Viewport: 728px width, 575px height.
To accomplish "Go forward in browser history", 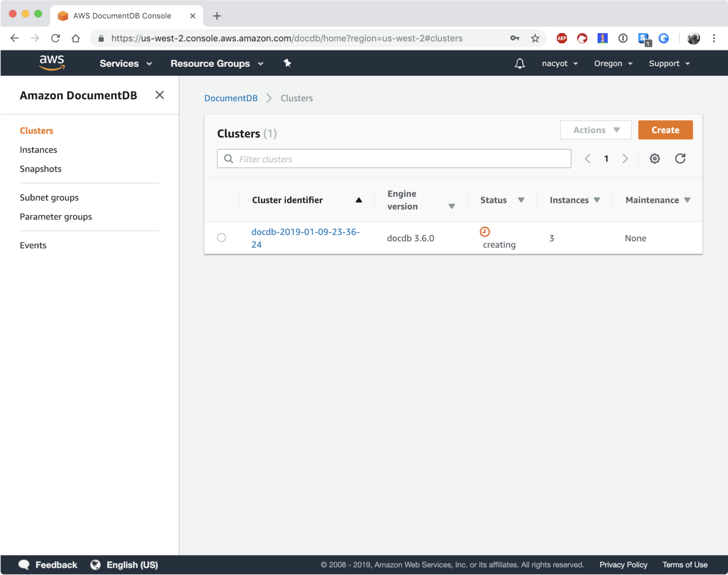I will click(35, 38).
